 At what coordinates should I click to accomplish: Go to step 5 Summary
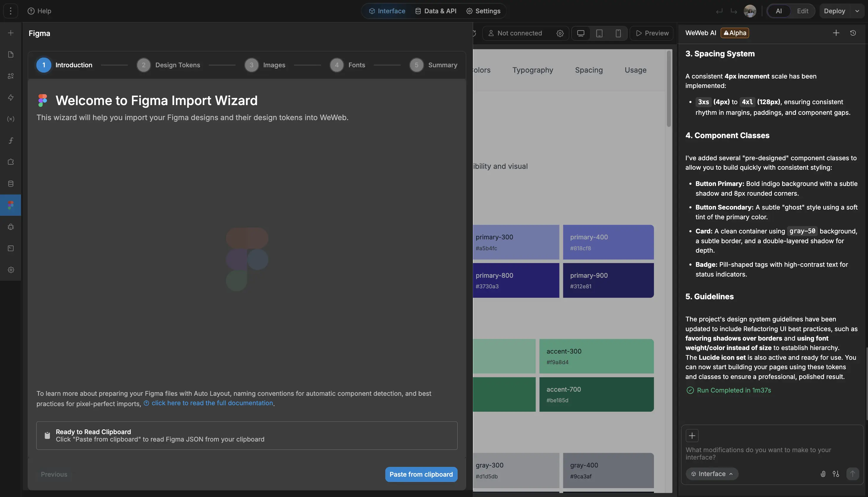(433, 65)
